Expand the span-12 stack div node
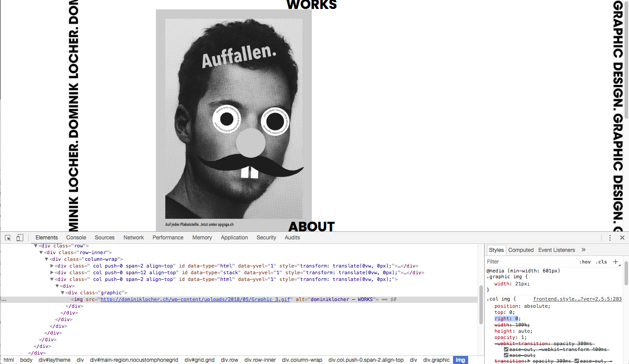Screen dimensions: 629x364 (52, 272)
